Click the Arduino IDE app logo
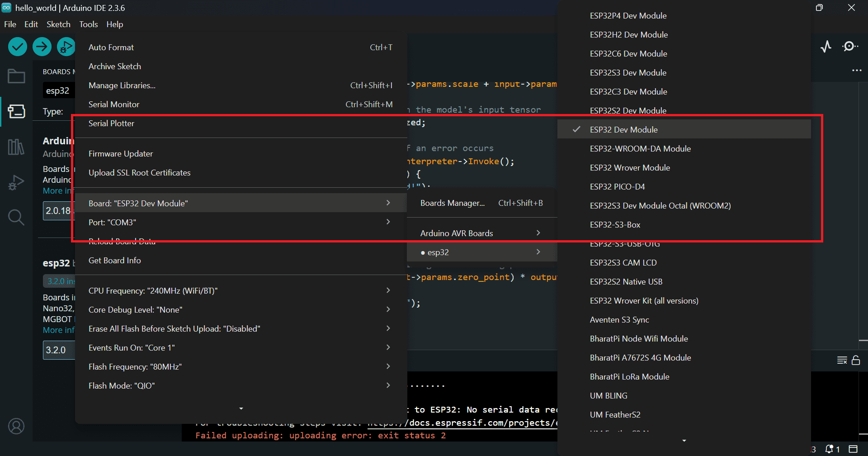Viewport: 868px width, 456px height. coord(6,8)
